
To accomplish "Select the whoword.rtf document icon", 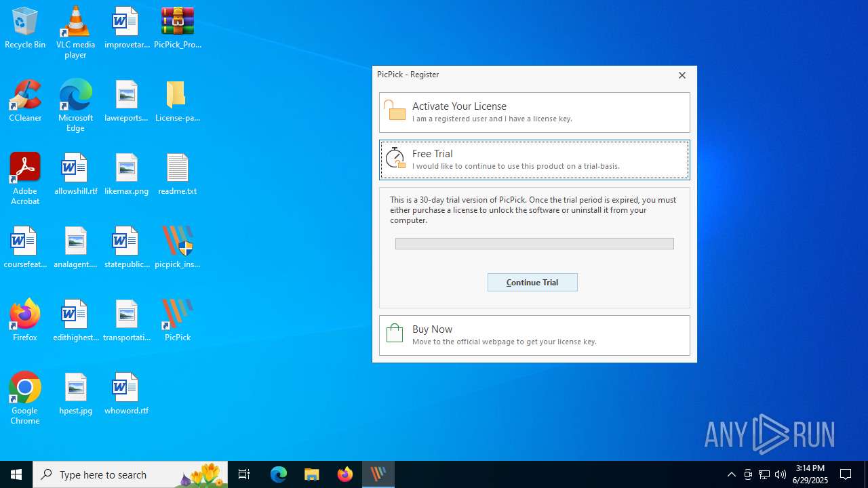I will pyautogui.click(x=127, y=394).
